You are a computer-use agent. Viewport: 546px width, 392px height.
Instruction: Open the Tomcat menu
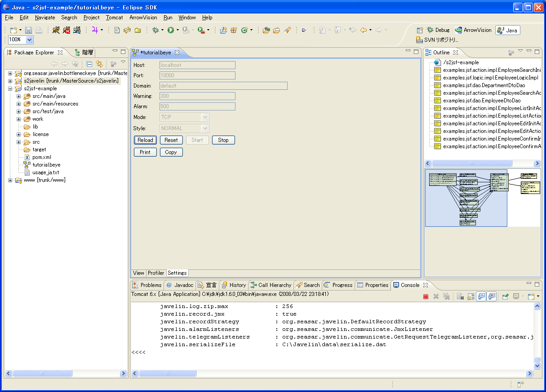click(x=114, y=18)
